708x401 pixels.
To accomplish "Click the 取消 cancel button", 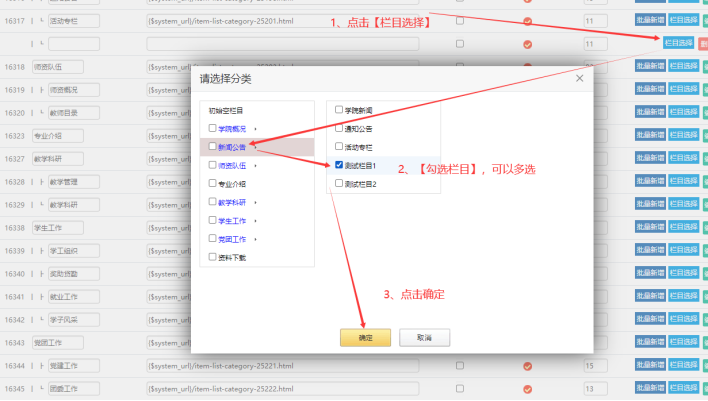I will click(424, 338).
